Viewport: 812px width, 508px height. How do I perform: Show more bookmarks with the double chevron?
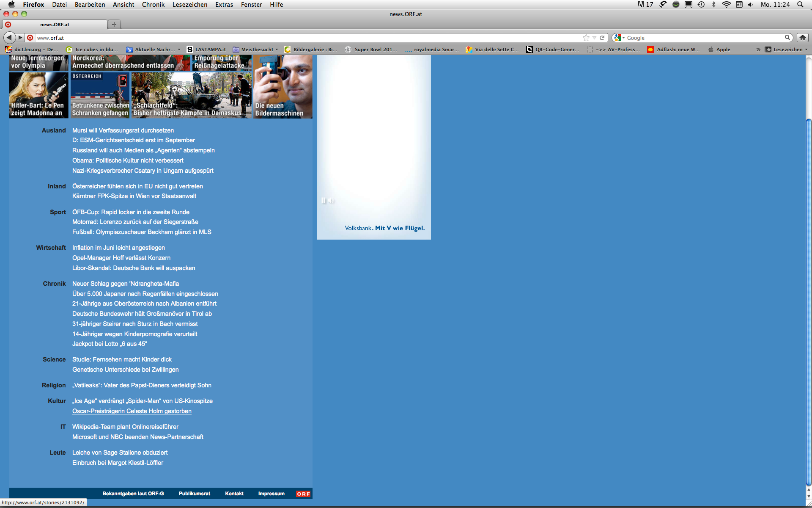(758, 50)
